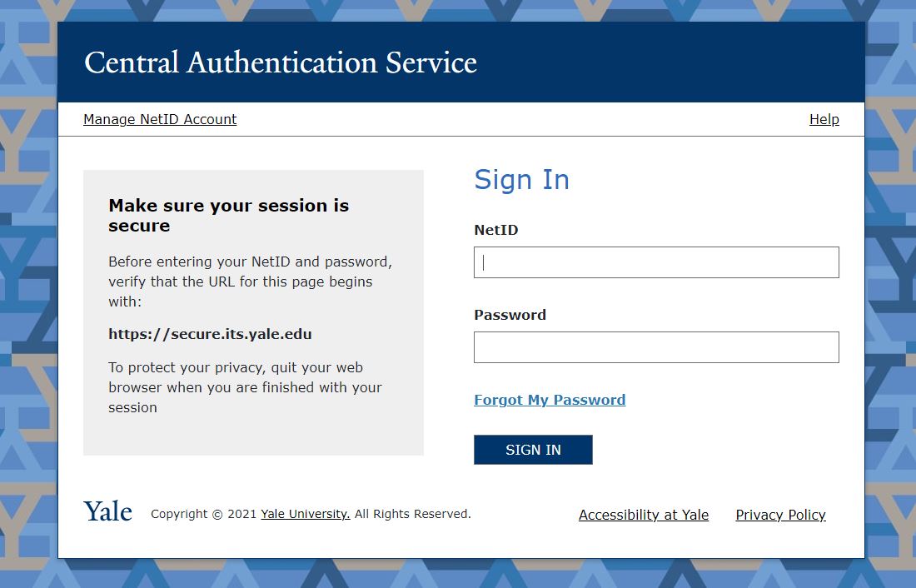Screen dimensions: 916x588
Task: Select the Central Authentication Service header
Action: [x=280, y=62]
